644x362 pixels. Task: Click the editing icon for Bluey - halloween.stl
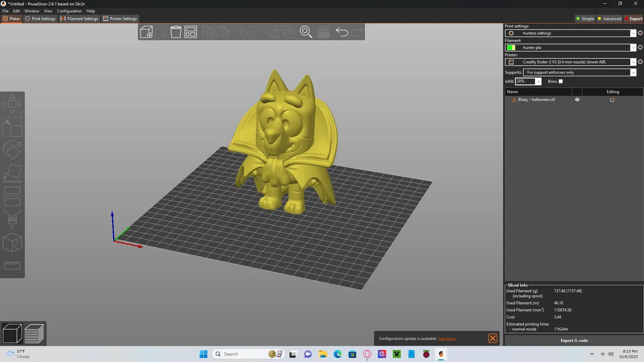613,100
